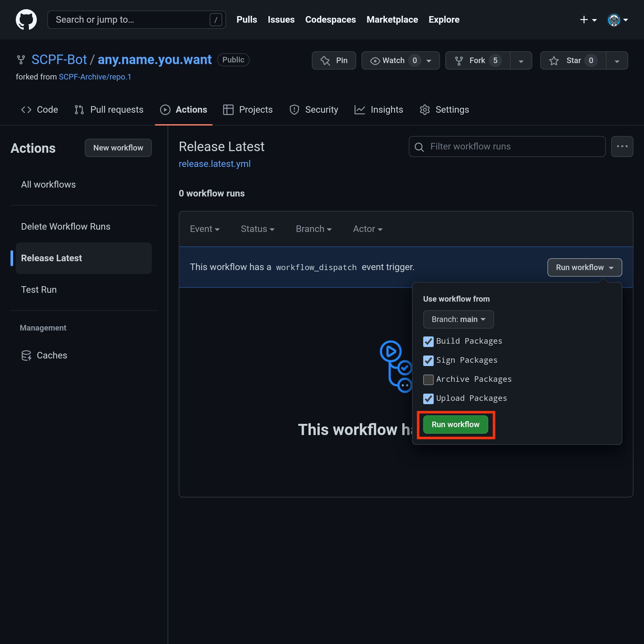This screenshot has height=644, width=644.
Task: Open the Status filter dropdown
Action: point(257,229)
